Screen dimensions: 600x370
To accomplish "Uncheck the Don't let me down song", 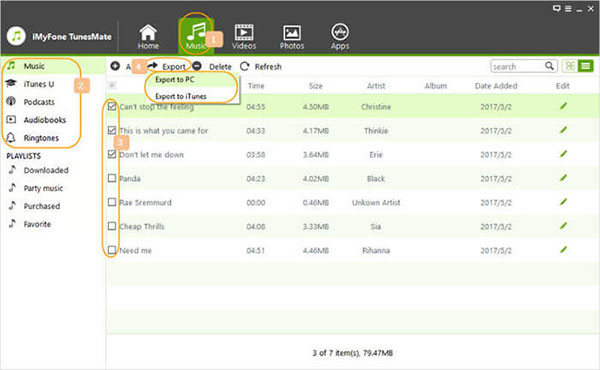I will tap(112, 154).
